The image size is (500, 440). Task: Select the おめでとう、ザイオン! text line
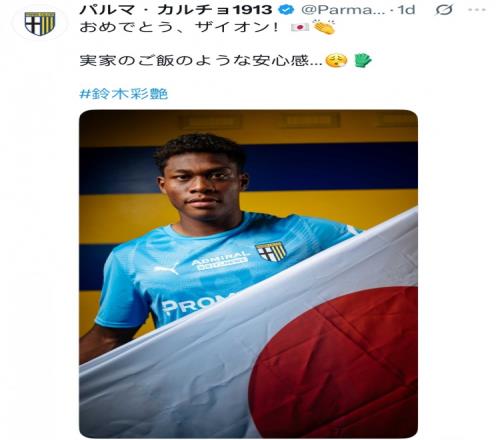179,27
